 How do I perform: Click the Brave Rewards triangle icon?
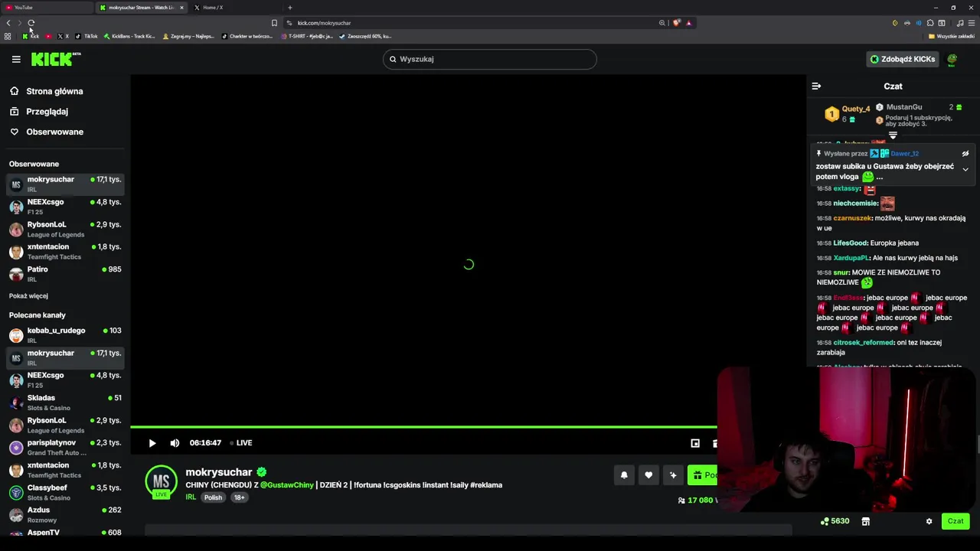[x=688, y=23]
